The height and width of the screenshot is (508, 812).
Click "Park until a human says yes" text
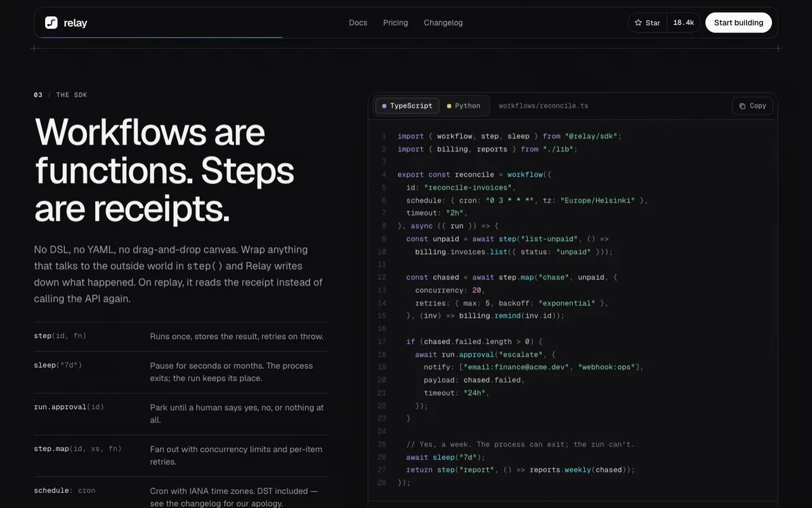(x=237, y=413)
